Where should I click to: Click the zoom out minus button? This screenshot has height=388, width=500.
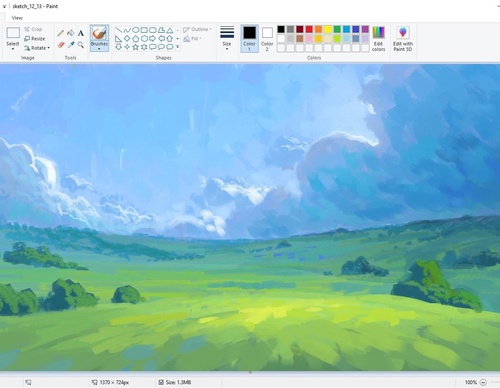point(483,382)
